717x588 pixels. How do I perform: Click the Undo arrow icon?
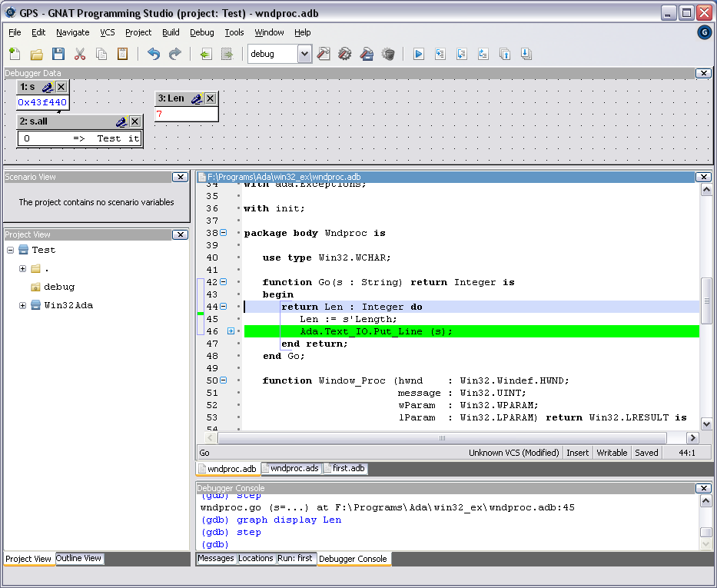(x=154, y=54)
